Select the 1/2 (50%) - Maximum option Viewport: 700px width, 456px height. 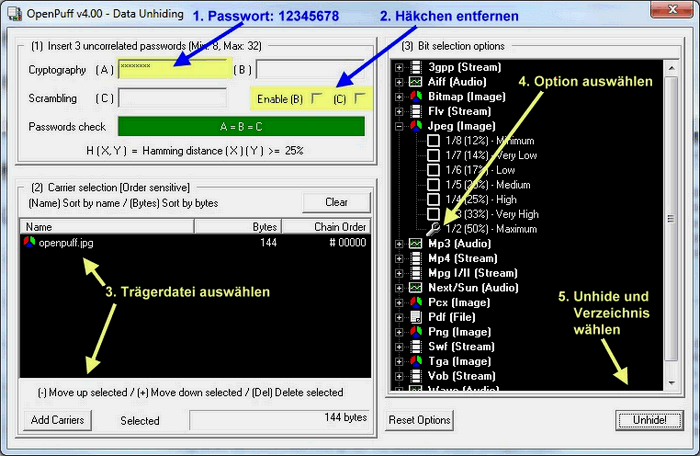(x=492, y=229)
